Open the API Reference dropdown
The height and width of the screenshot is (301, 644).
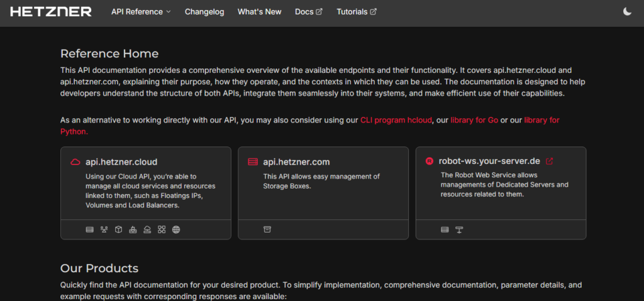141,12
